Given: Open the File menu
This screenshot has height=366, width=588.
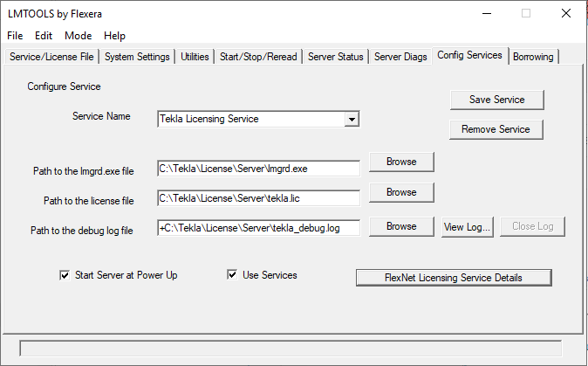Looking at the screenshot, I should tap(15, 36).
